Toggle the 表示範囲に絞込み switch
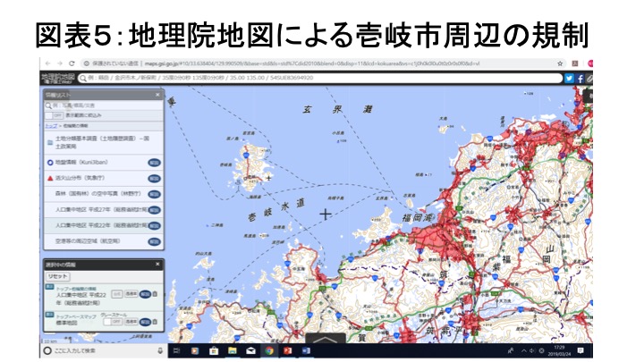The width and height of the screenshot is (644, 362). (54, 115)
